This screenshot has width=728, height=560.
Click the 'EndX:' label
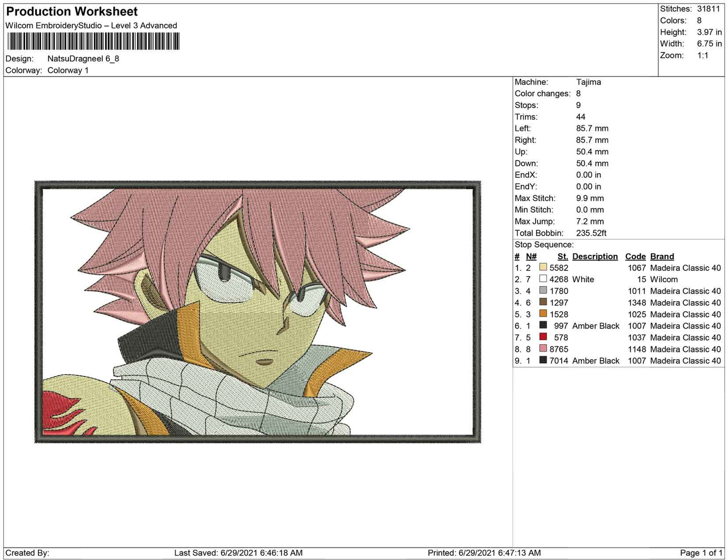[x=526, y=175]
